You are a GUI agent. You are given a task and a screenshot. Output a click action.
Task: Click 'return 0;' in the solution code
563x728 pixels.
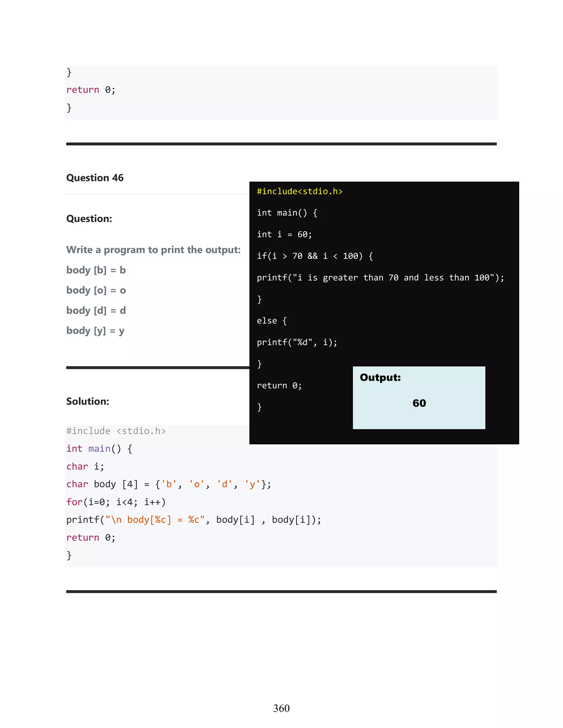[x=91, y=538]
